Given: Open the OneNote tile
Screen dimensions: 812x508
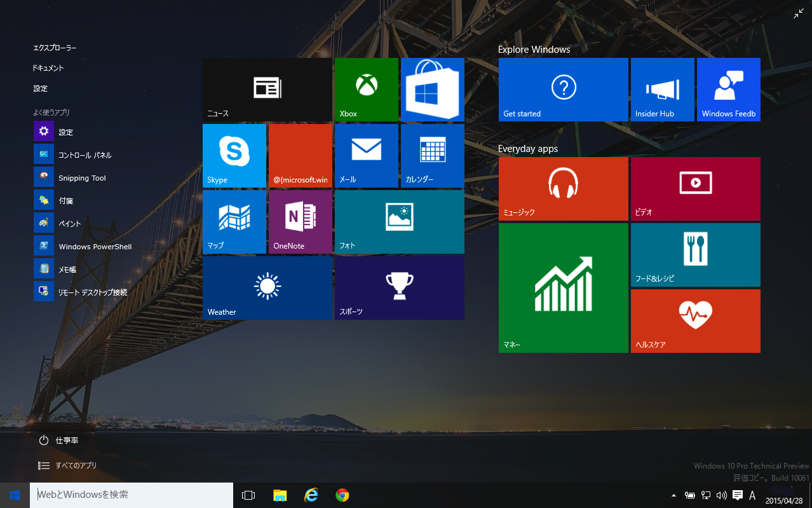Looking at the screenshot, I should click(x=300, y=222).
